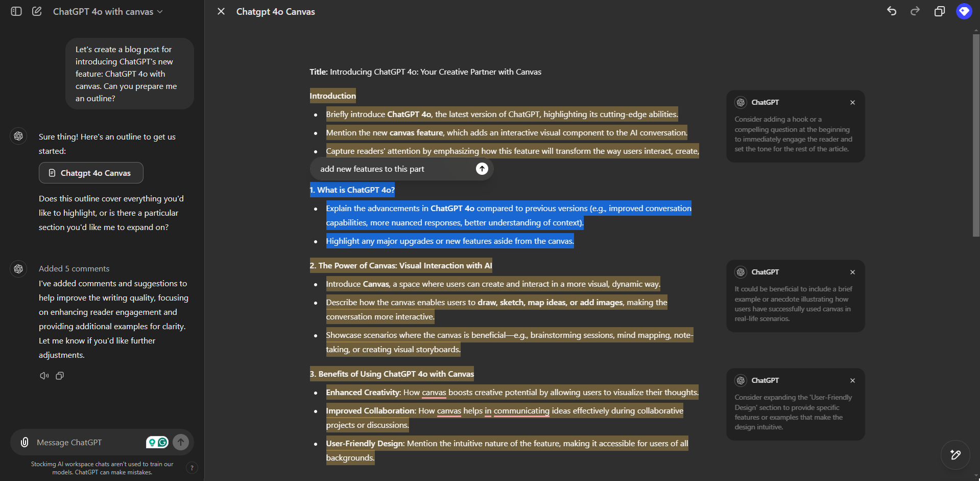Click the underlined word 'communicating'
Image resolution: width=980 pixels, height=481 pixels.
(521, 410)
